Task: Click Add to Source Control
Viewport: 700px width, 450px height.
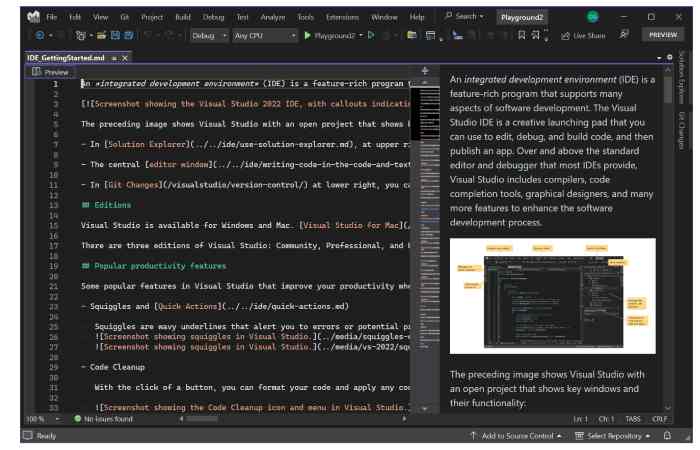Action: click(x=516, y=436)
